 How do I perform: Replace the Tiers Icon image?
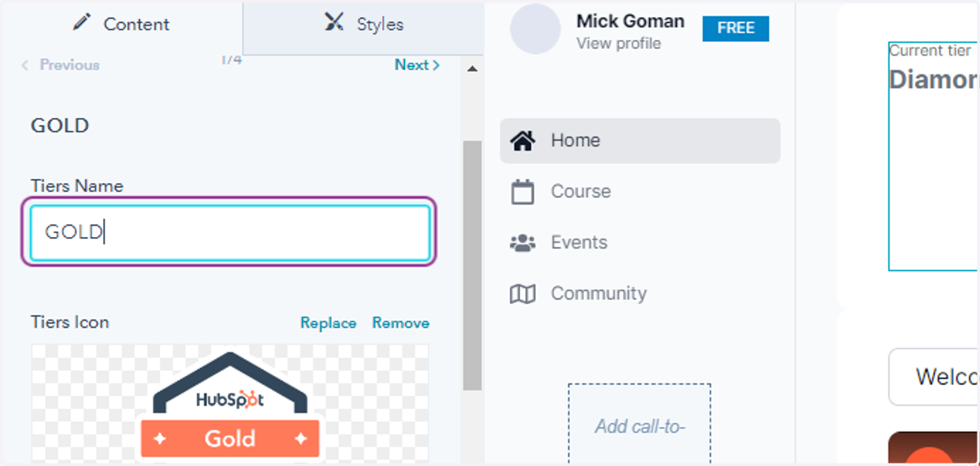click(x=328, y=323)
